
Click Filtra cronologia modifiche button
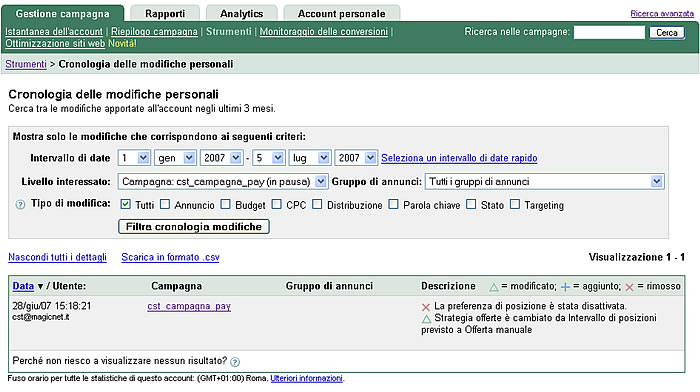(x=194, y=226)
